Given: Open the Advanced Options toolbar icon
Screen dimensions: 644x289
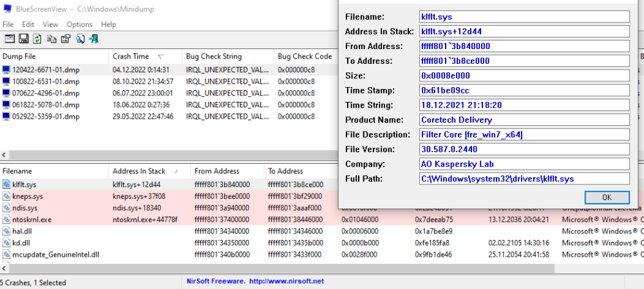Looking at the screenshot, I should 10,39.
